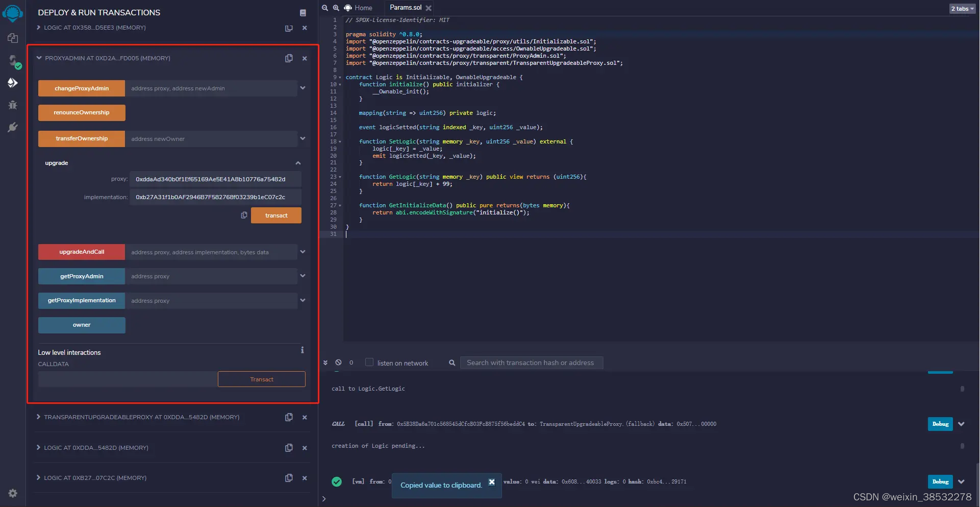Click the transaction hash search field
This screenshot has height=507, width=980.
(x=532, y=363)
